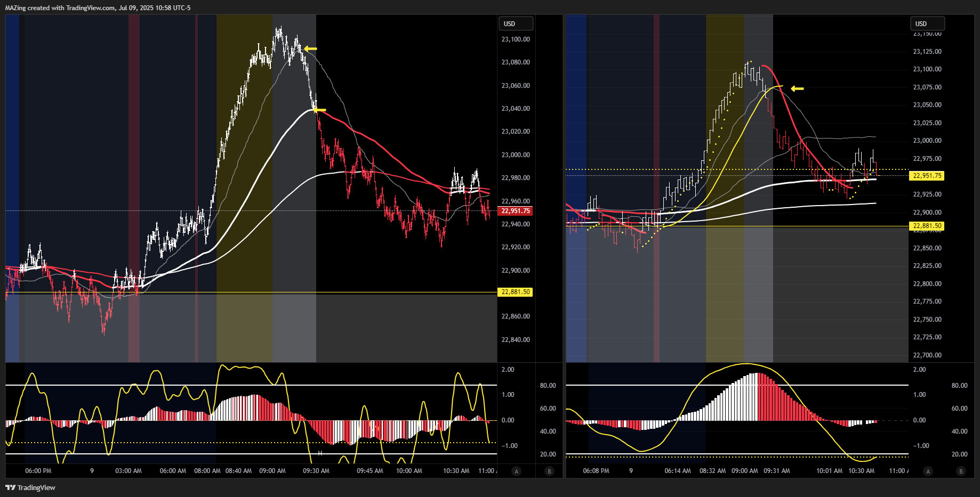Open the USD currency selector on left chart
Viewport: 980px width, 497px height.
[516, 23]
